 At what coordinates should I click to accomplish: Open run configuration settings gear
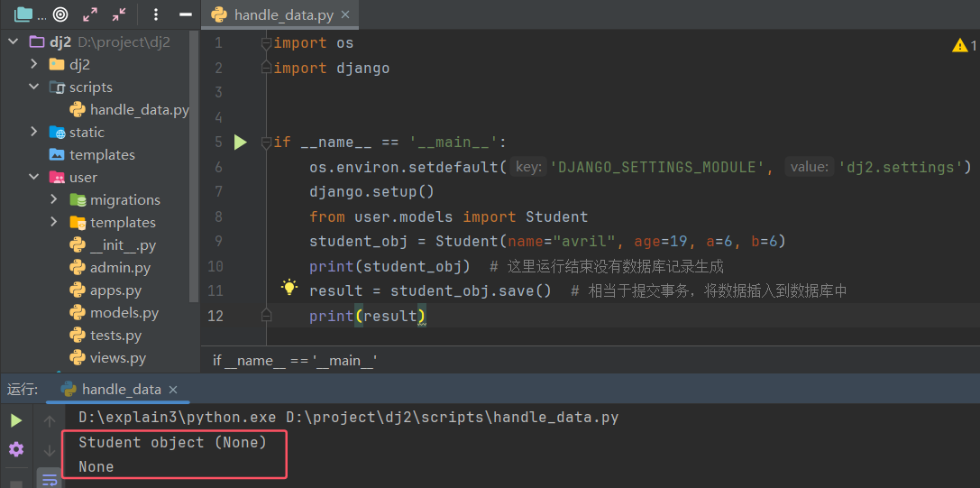pyautogui.click(x=15, y=448)
